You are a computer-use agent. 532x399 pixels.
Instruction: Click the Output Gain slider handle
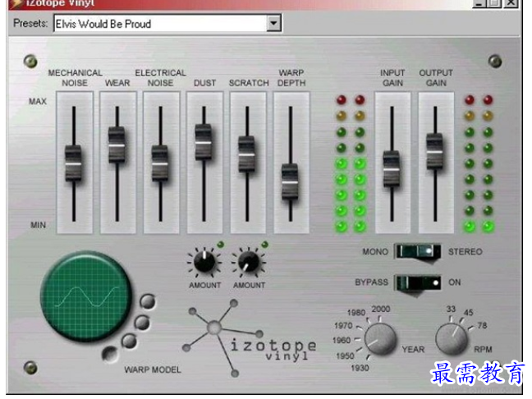pos(435,151)
